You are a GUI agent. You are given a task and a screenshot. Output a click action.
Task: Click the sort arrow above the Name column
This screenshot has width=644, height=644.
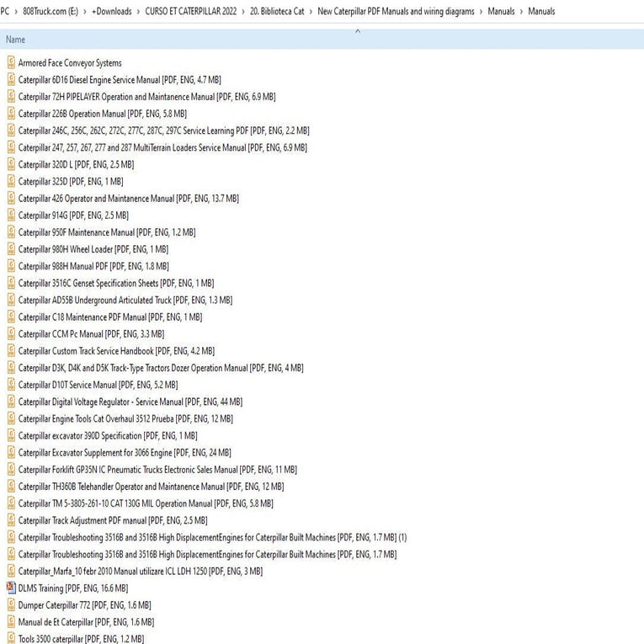tap(358, 31)
